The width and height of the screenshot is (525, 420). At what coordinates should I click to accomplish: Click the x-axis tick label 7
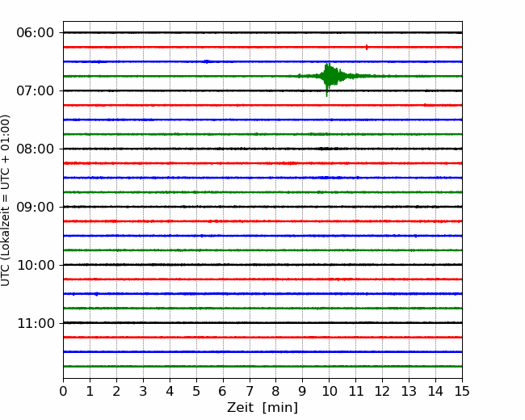pos(250,391)
